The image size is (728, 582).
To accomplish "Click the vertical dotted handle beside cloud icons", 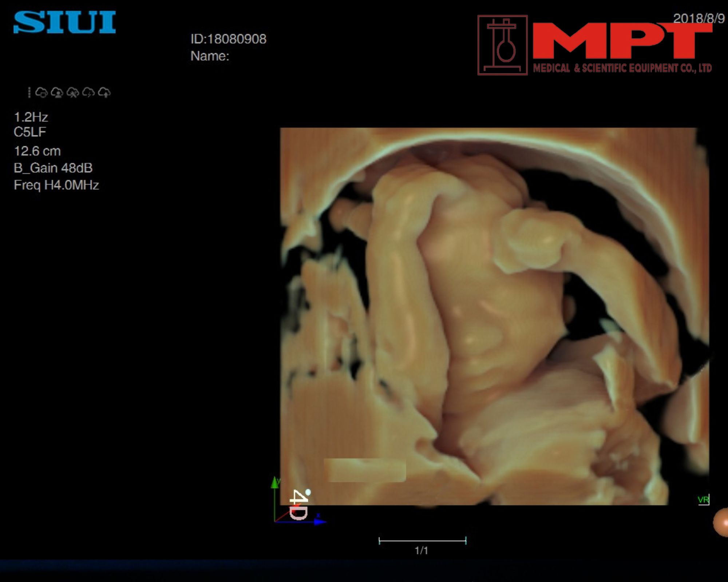I will [29, 92].
